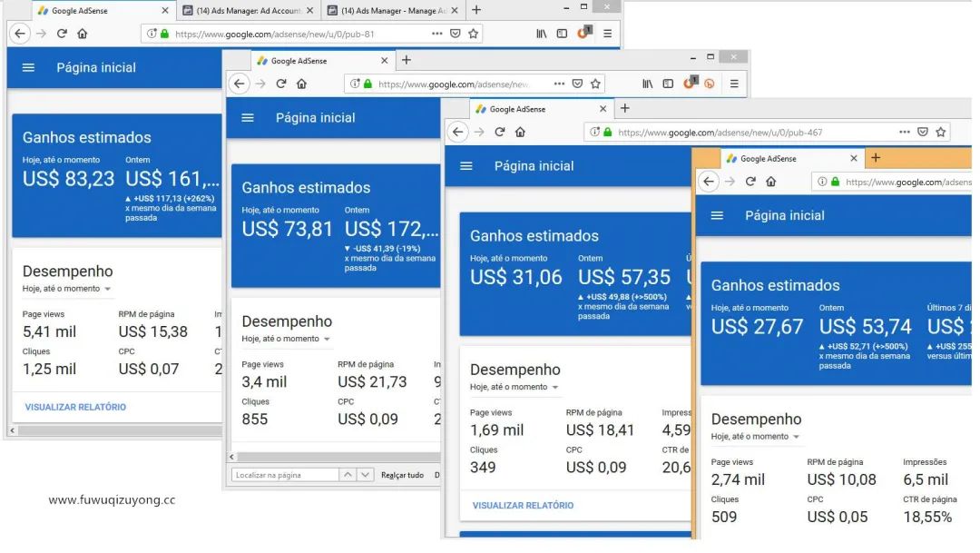Open page actions ellipsis in pub-81 window
This screenshot has height=553, width=980.
(x=436, y=34)
